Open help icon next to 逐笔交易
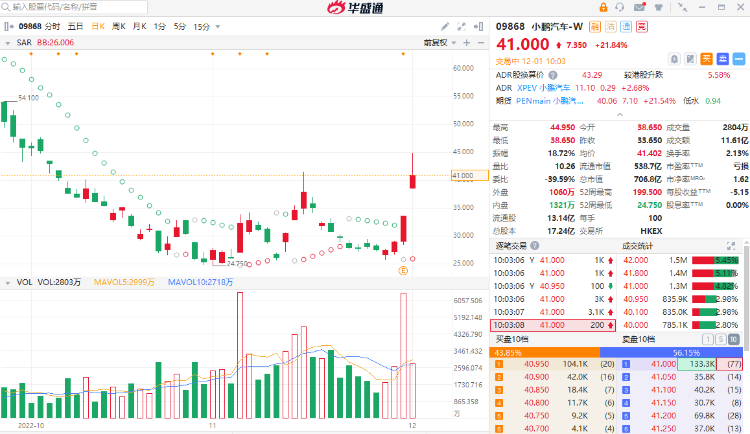Viewport: 750px width, 434px height. pos(535,246)
